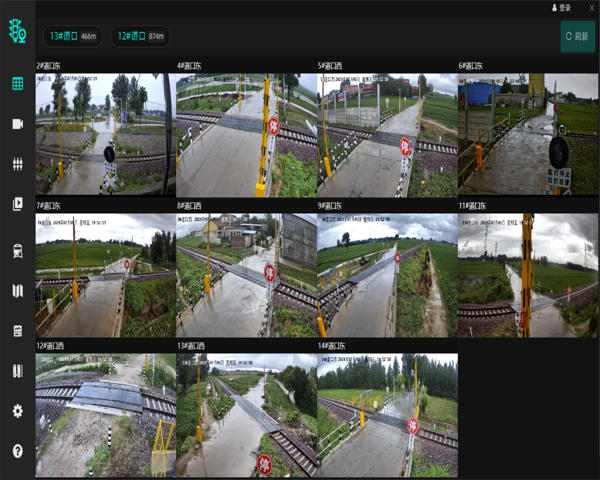Select the 12#道口 874m tag
This screenshot has width=600, height=480.
click(x=141, y=37)
